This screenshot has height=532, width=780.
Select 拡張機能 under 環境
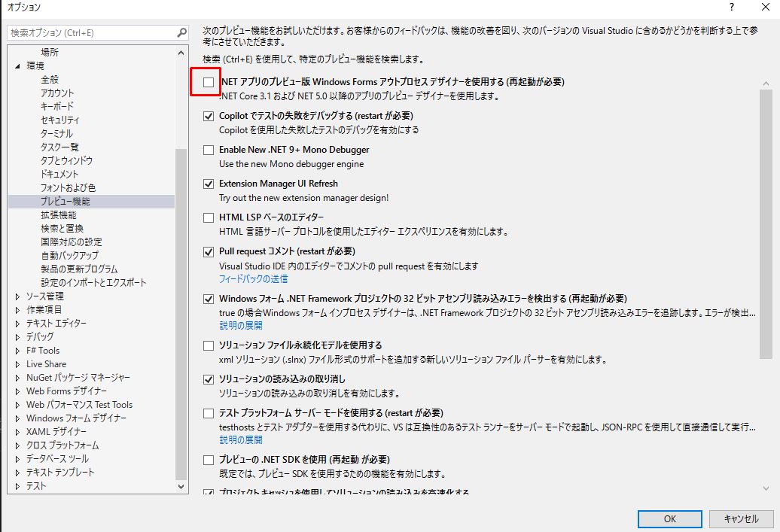[59, 215]
